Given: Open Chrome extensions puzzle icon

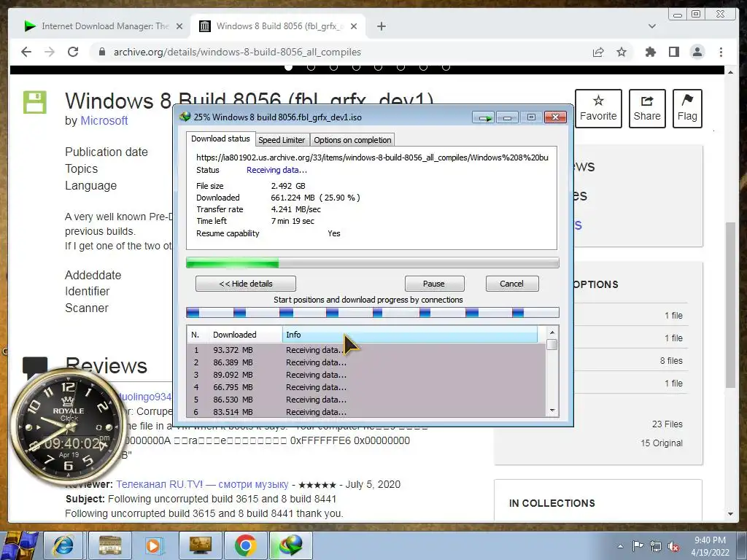Looking at the screenshot, I should pyautogui.click(x=650, y=52).
